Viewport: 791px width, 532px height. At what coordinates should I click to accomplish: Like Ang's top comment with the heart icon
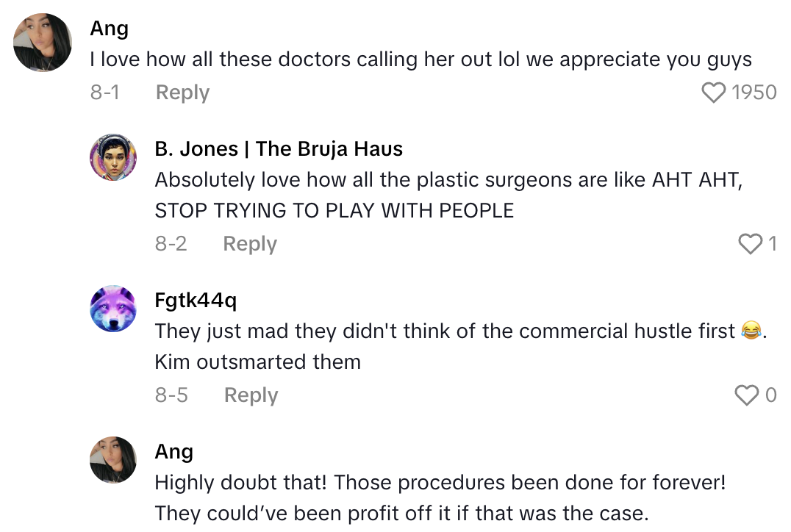[713, 92]
